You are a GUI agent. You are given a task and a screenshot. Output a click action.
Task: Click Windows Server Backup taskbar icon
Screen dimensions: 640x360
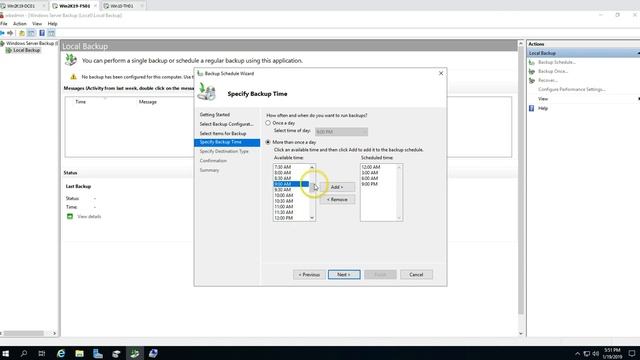point(134,353)
